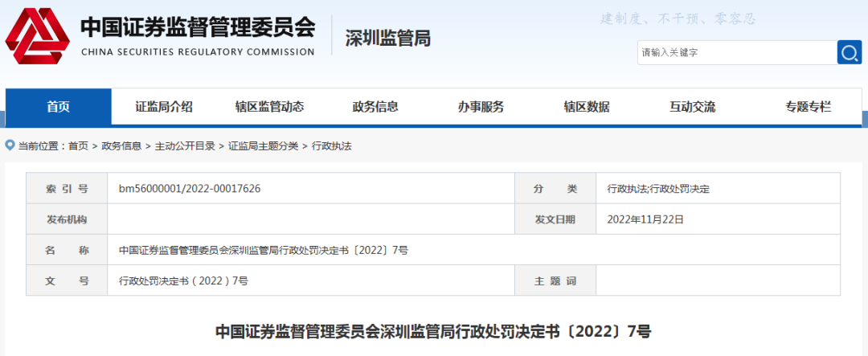The image size is (868, 356).
Task: Go to 首页 in the breadcrumb
Action: [x=78, y=146]
